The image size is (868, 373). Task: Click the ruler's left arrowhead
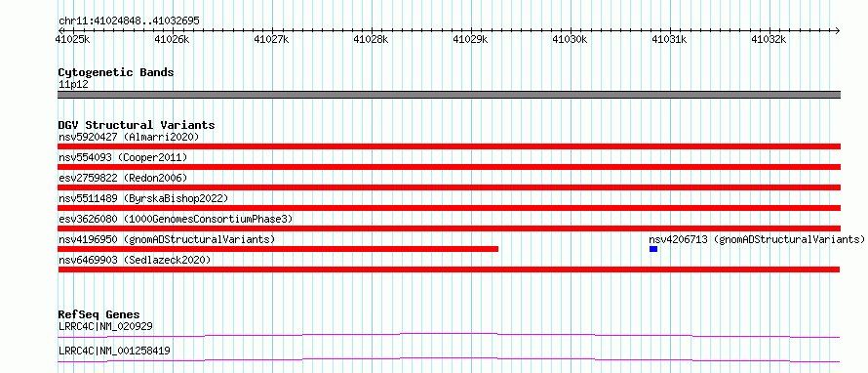coord(60,30)
